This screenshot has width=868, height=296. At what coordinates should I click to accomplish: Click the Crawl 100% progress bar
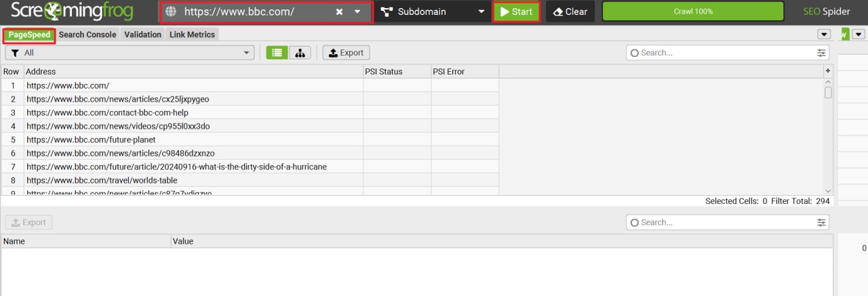point(692,12)
